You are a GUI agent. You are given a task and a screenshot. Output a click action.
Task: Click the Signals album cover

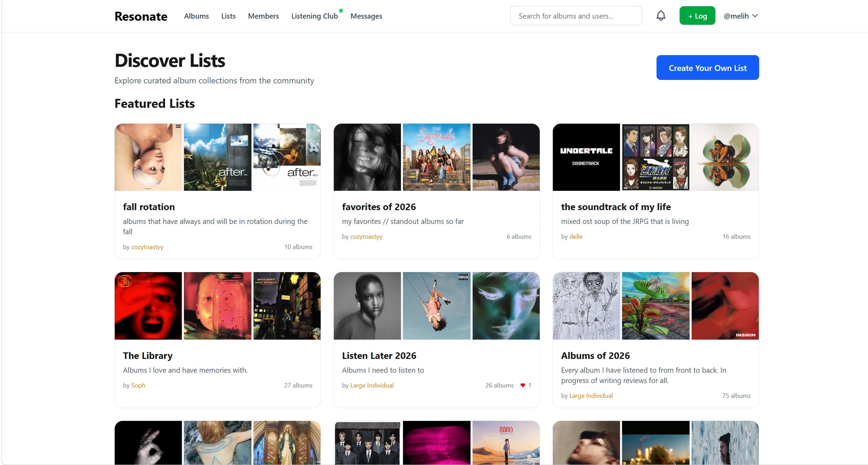pos(436,157)
